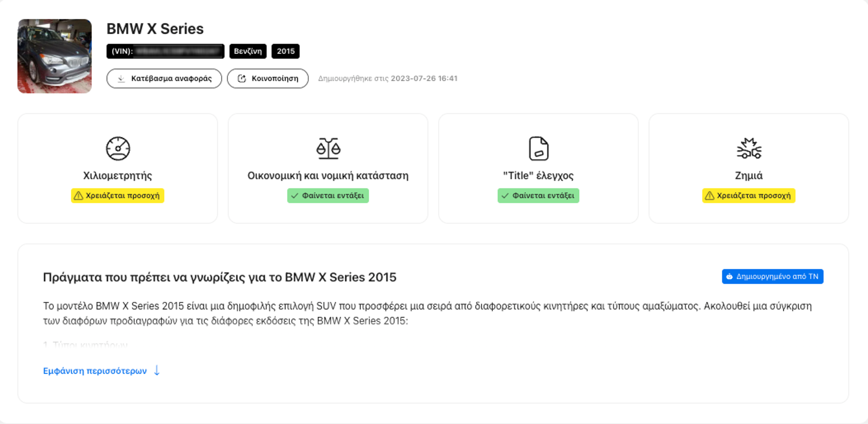
Task: Click the down arrow next to show more
Action: pos(157,370)
